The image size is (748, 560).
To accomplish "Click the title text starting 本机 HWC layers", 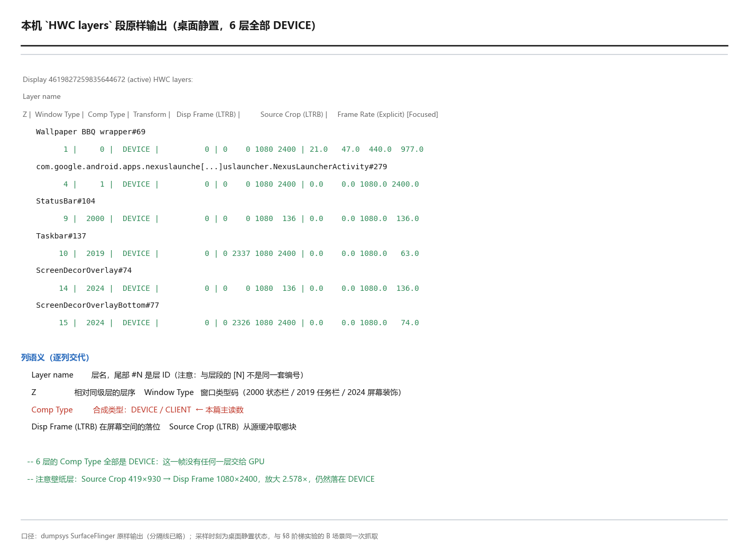I will pos(168,25).
